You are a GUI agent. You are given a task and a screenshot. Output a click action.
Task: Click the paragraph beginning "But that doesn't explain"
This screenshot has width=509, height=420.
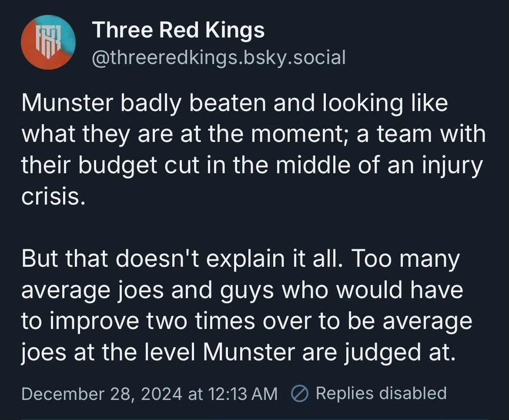tap(247, 305)
